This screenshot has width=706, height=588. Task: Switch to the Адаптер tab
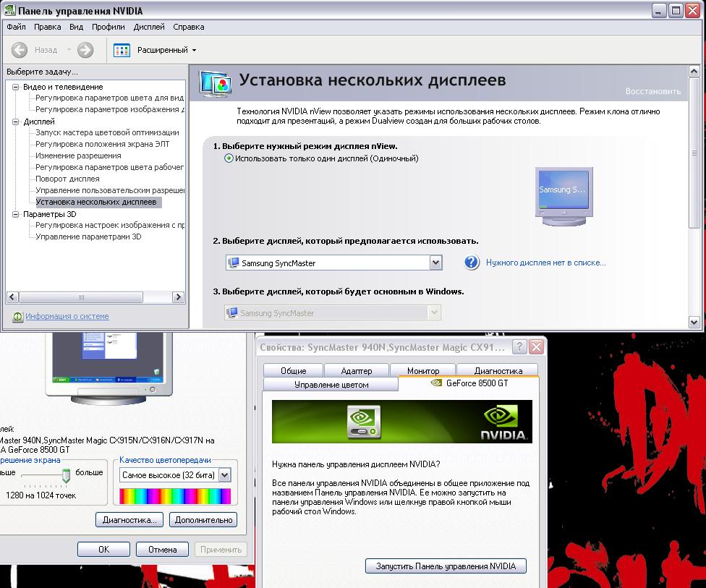356,371
